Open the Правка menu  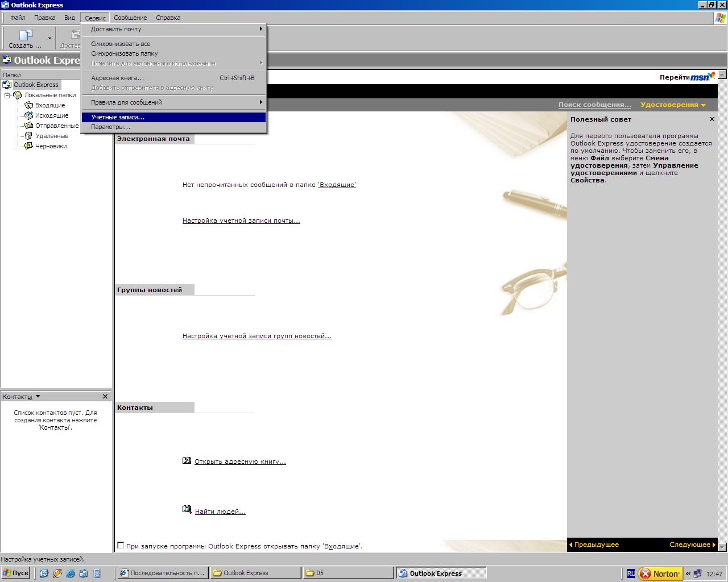tap(44, 18)
